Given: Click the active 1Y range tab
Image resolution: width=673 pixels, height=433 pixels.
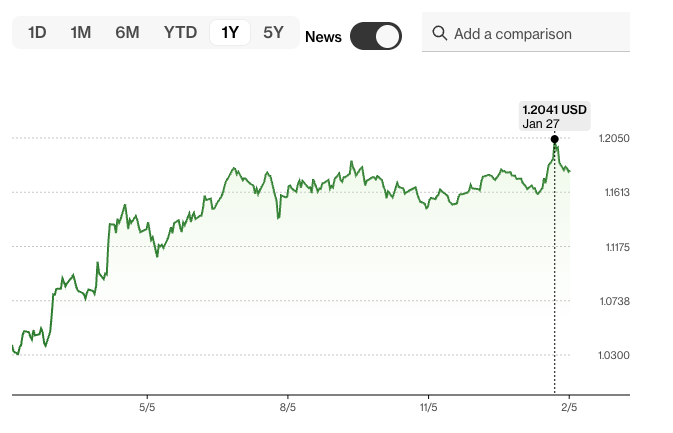Looking at the screenshot, I should click(230, 32).
